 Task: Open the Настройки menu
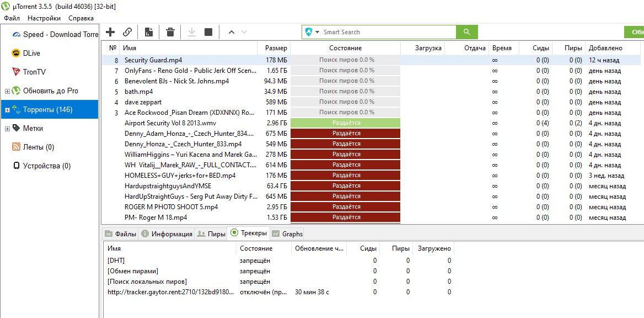click(x=44, y=18)
